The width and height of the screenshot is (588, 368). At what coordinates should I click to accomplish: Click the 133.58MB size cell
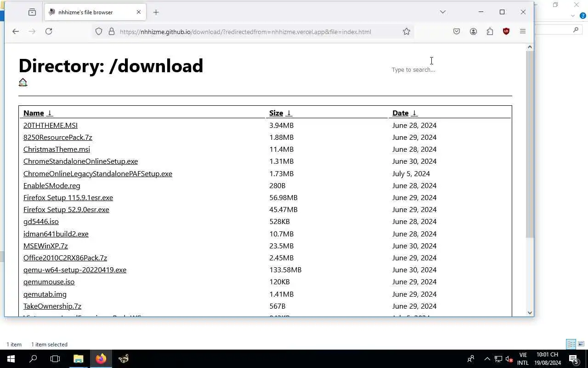(285, 270)
